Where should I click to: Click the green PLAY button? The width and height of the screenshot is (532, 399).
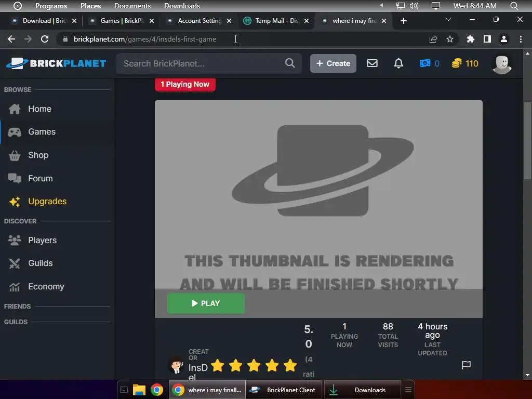206,303
